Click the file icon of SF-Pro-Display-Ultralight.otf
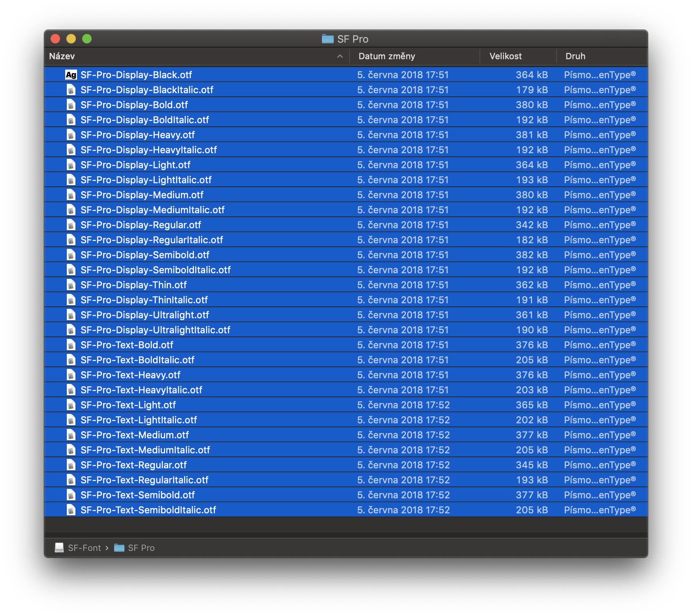The height and width of the screenshot is (616, 692). tap(71, 315)
